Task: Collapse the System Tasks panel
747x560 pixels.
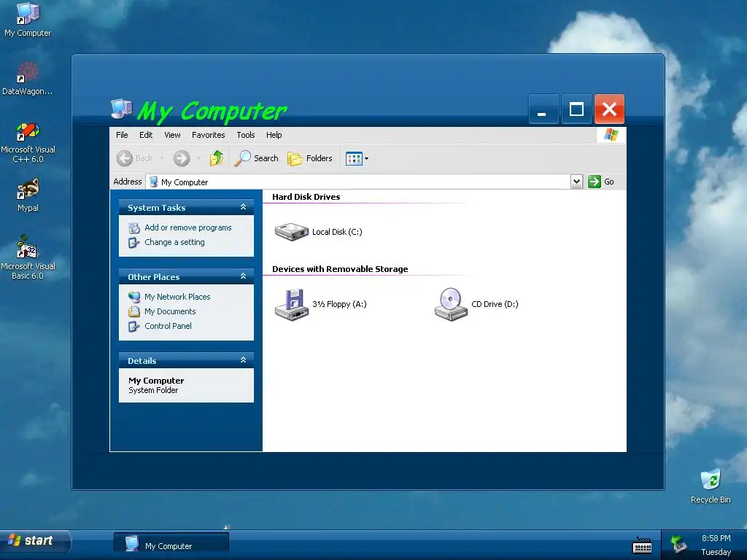Action: [x=243, y=206]
